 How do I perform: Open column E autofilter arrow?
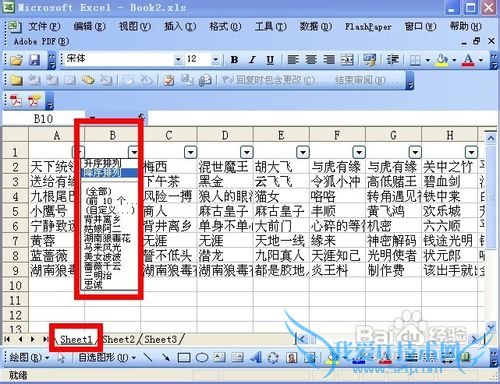(303, 152)
